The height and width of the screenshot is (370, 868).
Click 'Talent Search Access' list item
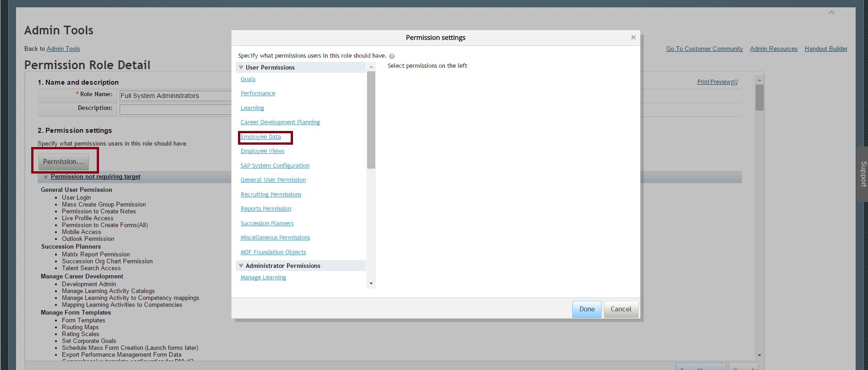[91, 268]
